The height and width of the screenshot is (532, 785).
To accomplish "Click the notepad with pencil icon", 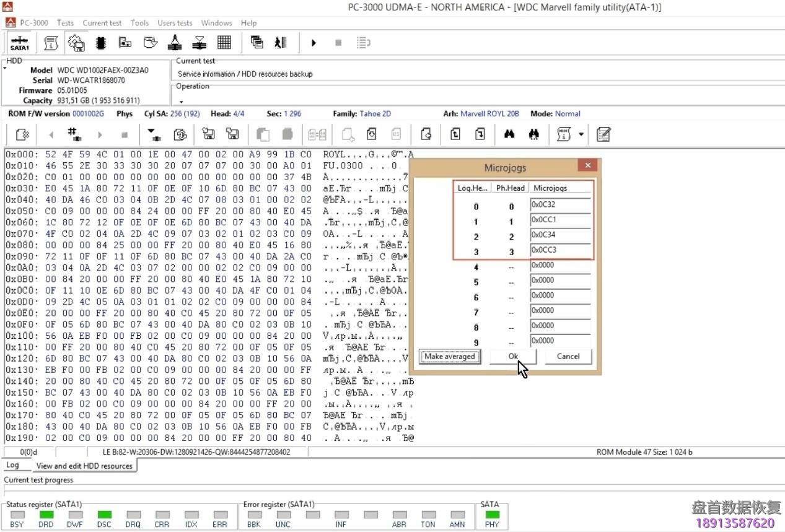I will [603, 134].
